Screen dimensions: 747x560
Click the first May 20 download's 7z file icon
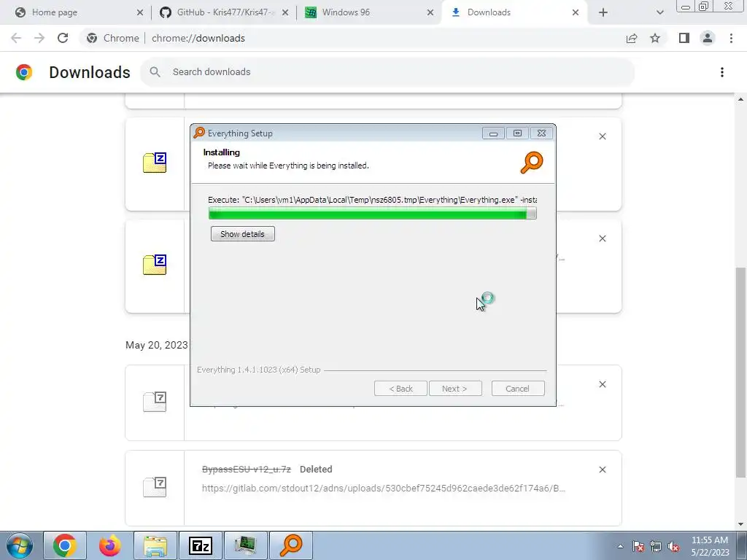[155, 402]
